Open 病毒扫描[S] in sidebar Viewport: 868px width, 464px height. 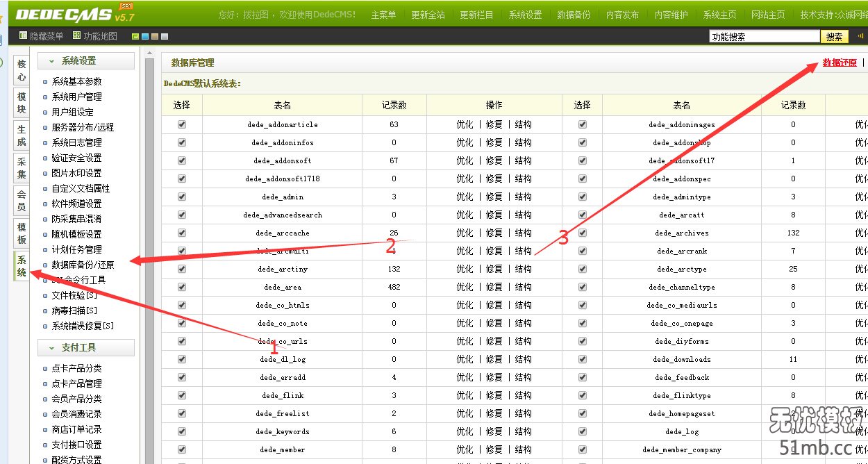point(74,310)
